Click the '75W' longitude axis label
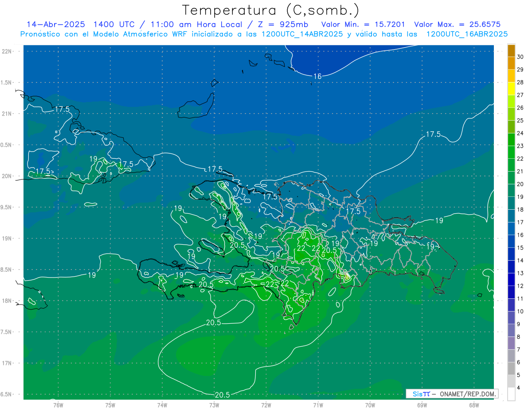 pyautogui.click(x=110, y=405)
